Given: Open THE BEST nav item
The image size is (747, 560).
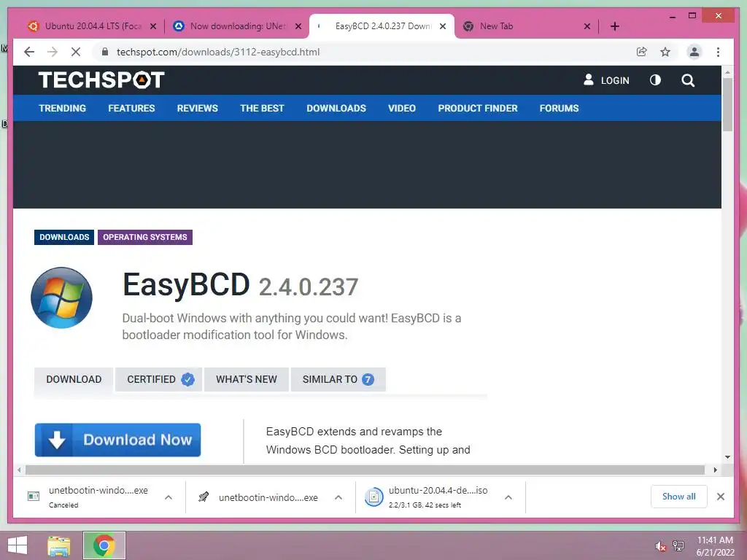Looking at the screenshot, I should [262, 108].
